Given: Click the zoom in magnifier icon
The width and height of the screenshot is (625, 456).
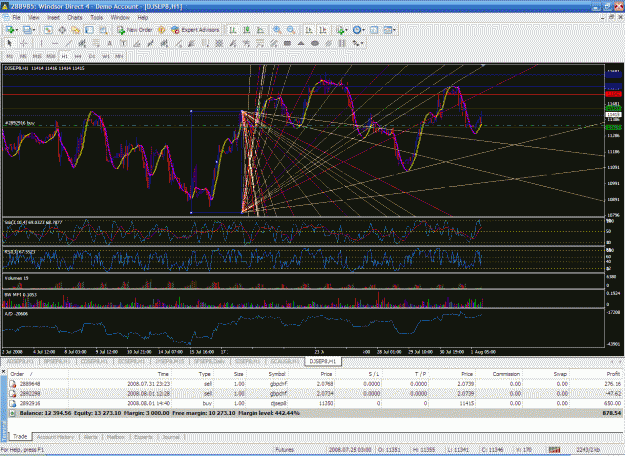Looking at the screenshot, I should 277,30.
